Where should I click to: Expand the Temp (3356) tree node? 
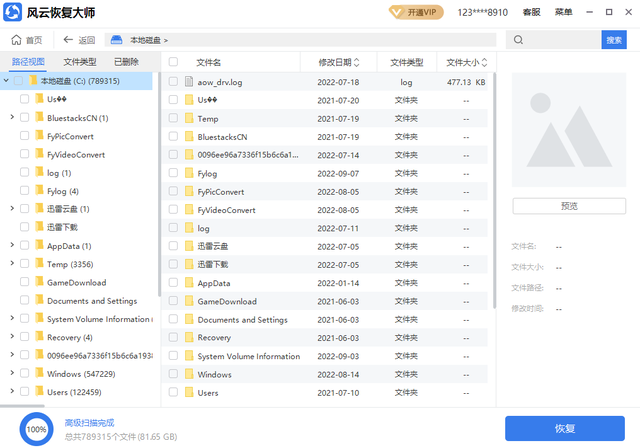(12, 263)
